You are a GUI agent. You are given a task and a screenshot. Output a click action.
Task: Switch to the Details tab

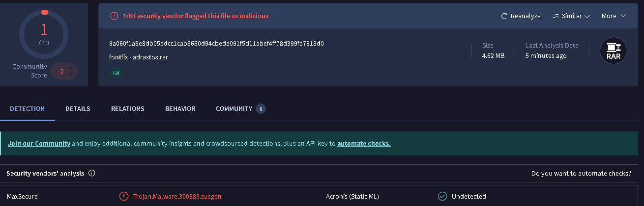pos(78,108)
